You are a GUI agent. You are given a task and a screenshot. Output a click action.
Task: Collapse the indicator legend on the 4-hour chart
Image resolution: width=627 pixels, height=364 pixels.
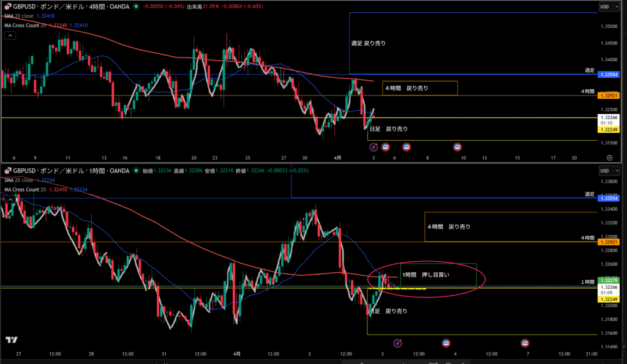10,35
